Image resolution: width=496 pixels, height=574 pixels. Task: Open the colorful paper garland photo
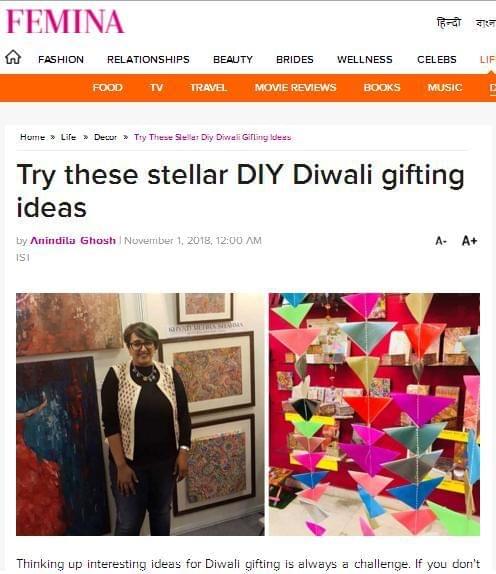click(374, 414)
